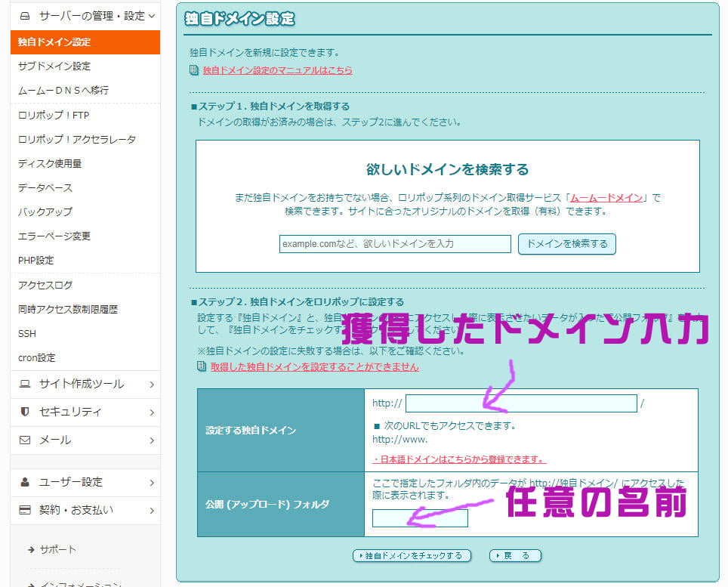Click the envelope icon beside メール

coord(25,440)
